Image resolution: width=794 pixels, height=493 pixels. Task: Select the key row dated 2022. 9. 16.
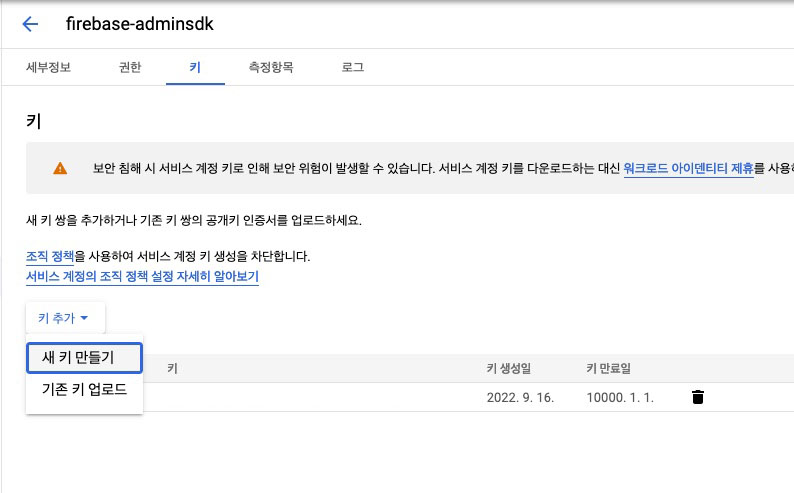(410, 397)
